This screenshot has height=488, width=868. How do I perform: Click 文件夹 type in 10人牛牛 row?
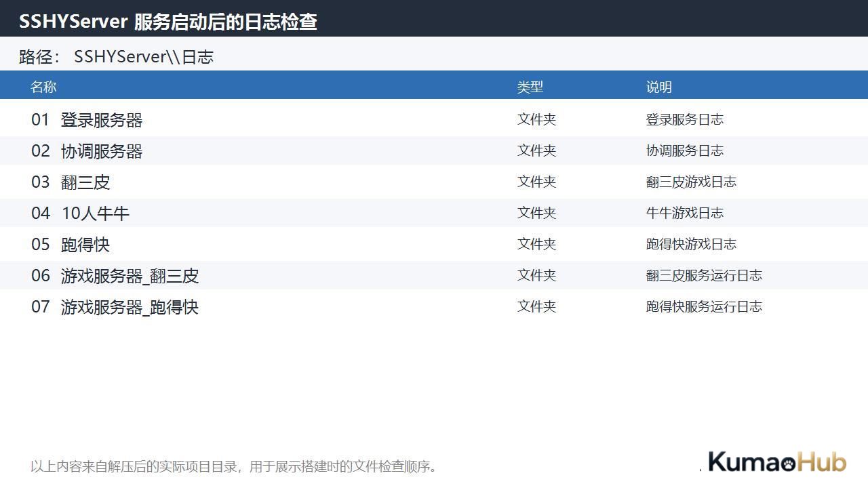(536, 213)
